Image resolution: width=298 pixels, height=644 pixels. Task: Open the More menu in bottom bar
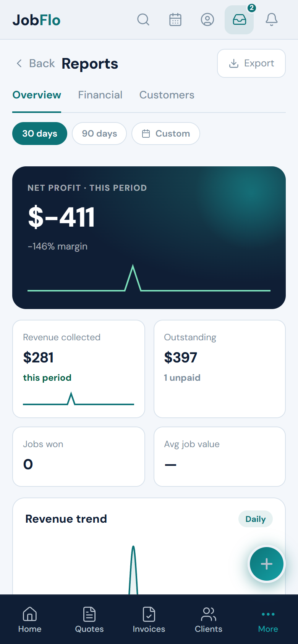268,620
